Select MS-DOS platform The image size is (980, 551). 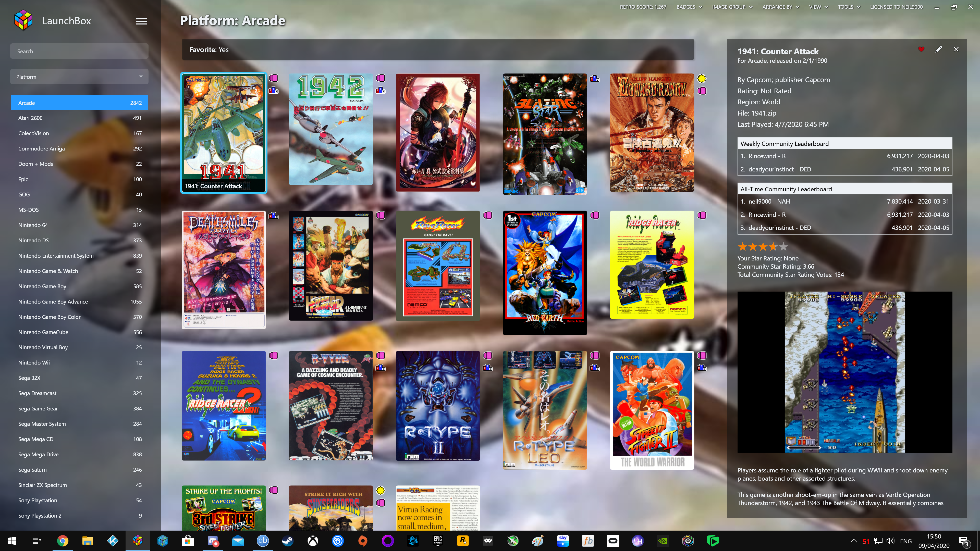tap(79, 210)
